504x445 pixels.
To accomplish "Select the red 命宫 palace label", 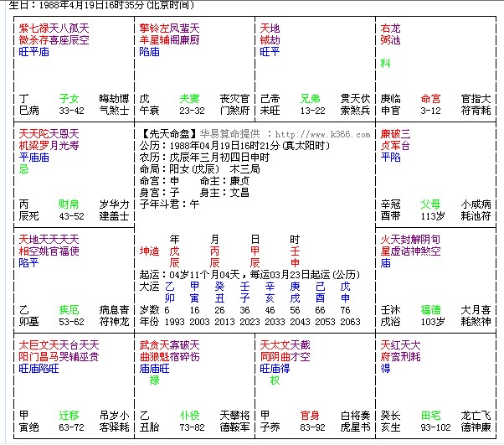I will pyautogui.click(x=430, y=99).
